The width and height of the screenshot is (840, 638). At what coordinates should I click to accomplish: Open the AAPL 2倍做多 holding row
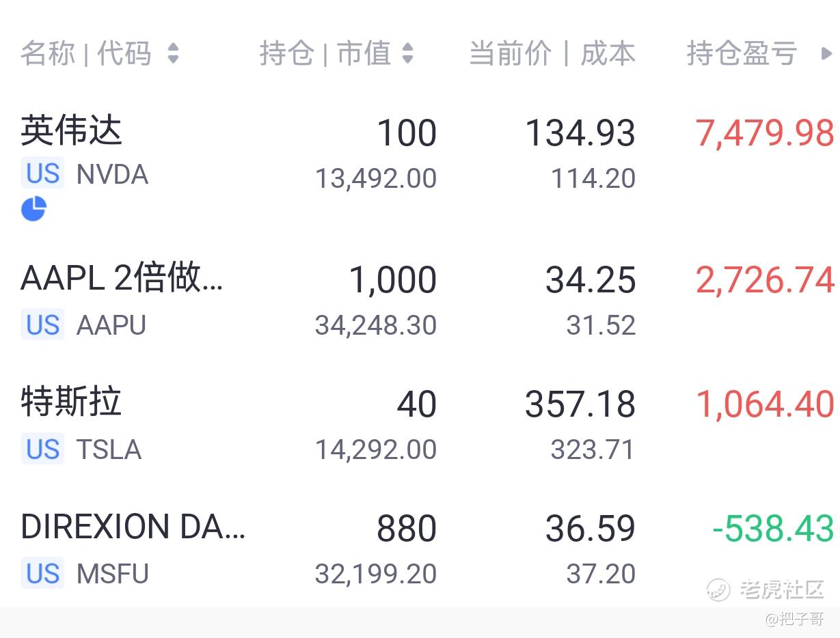click(x=420, y=301)
